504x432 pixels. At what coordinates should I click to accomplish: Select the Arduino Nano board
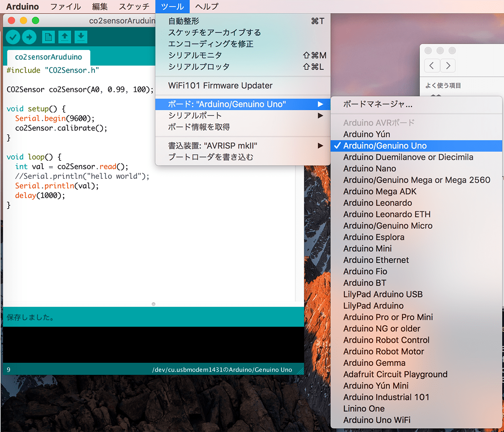(417, 168)
